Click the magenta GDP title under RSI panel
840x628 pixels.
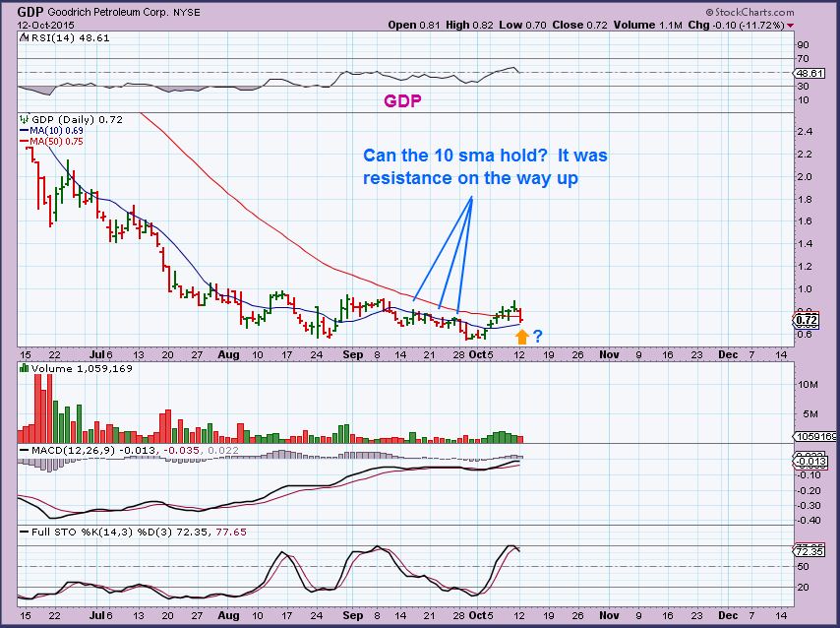pos(403,100)
